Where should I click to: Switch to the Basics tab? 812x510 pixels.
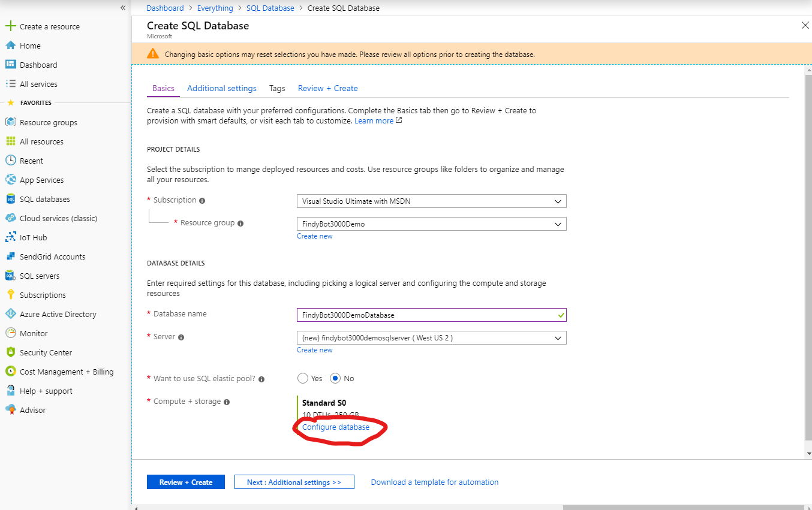coord(163,88)
